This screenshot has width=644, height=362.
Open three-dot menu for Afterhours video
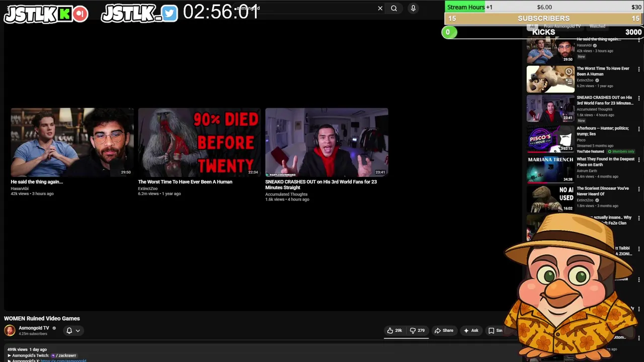(x=639, y=129)
